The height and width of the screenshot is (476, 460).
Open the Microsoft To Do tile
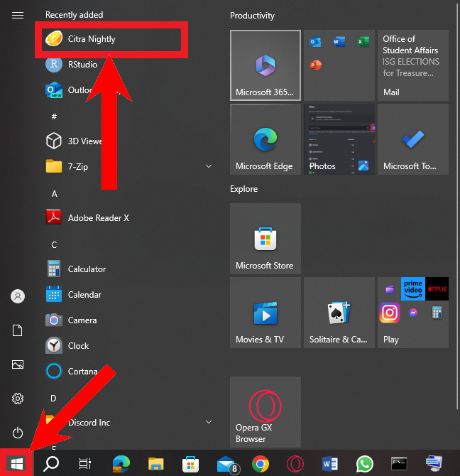(x=413, y=139)
